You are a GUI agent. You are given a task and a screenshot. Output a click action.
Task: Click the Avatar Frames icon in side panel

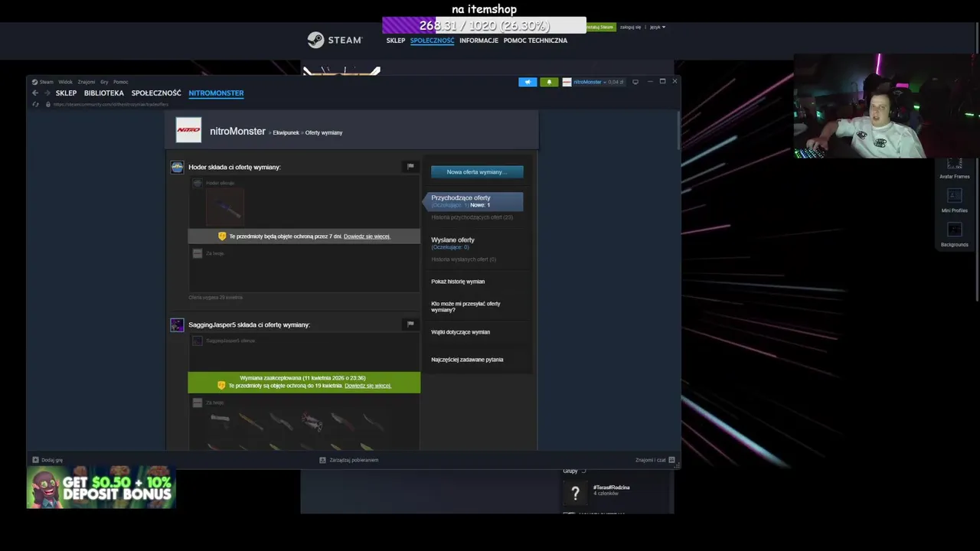(954, 164)
